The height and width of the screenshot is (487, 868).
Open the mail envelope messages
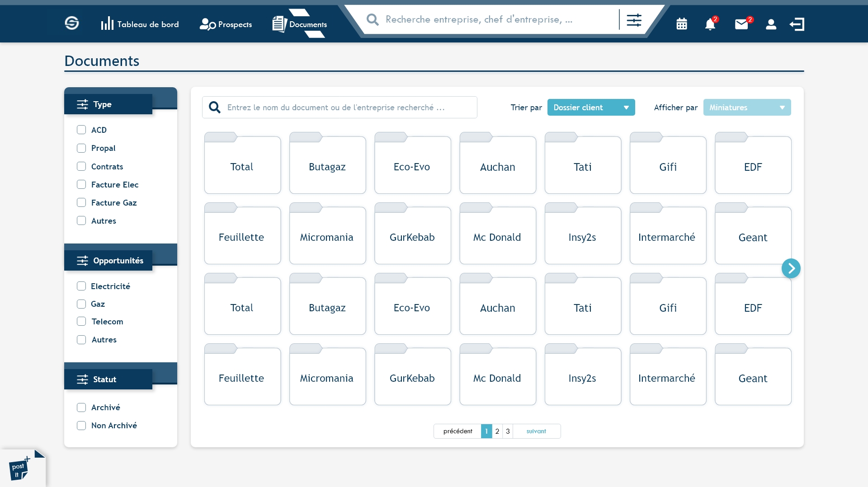pos(742,23)
